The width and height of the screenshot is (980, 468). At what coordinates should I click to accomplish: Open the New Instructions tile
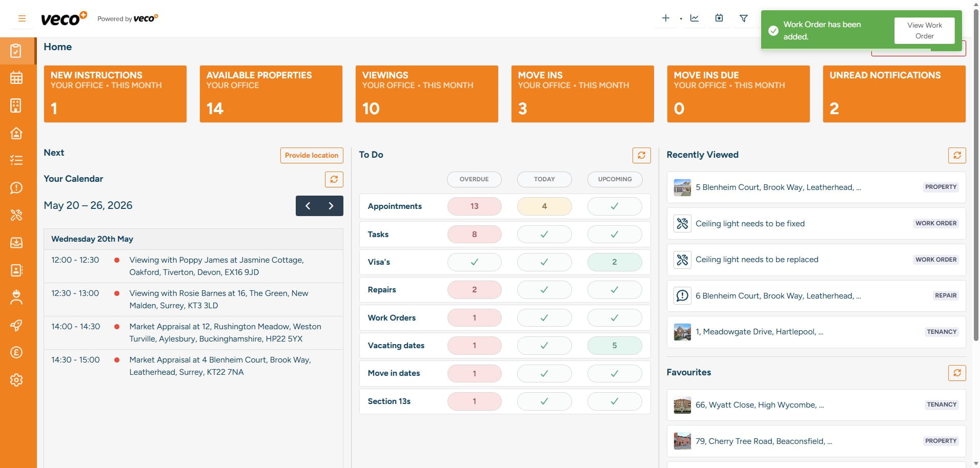pyautogui.click(x=115, y=94)
